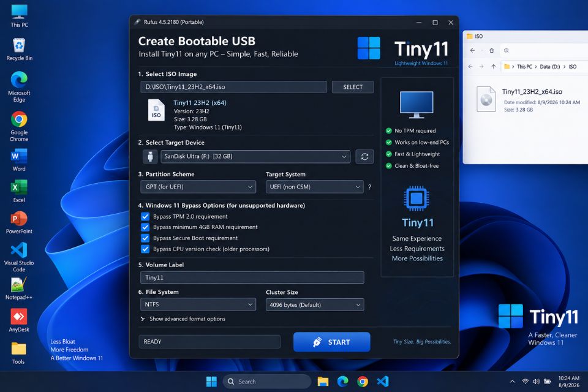588x392 pixels.
Task: Launch Google Chrome desktop shortcut
Action: (19, 126)
